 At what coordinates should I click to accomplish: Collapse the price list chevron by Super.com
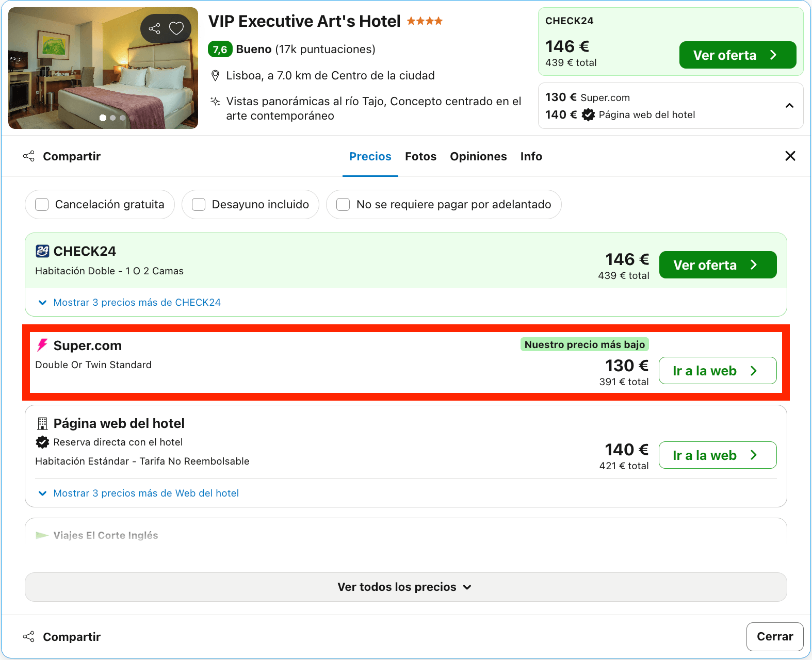(x=789, y=106)
